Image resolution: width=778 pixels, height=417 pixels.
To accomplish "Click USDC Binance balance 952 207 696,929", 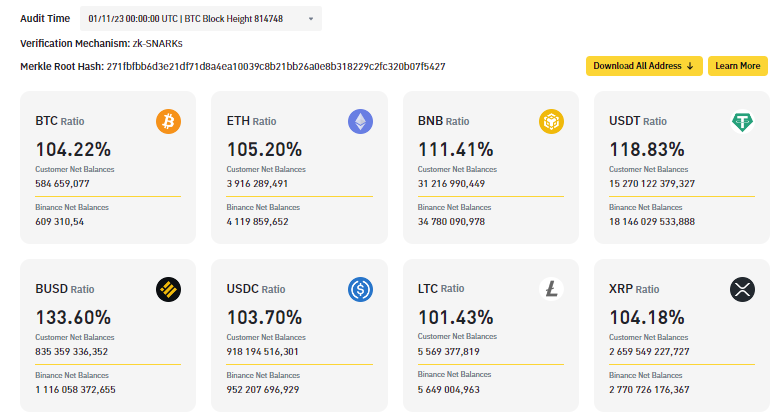I will pos(263,390).
